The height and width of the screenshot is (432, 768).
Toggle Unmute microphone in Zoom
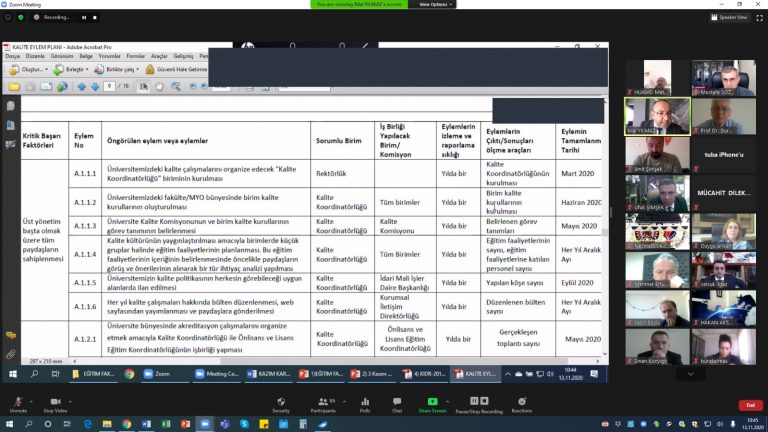pos(18,405)
